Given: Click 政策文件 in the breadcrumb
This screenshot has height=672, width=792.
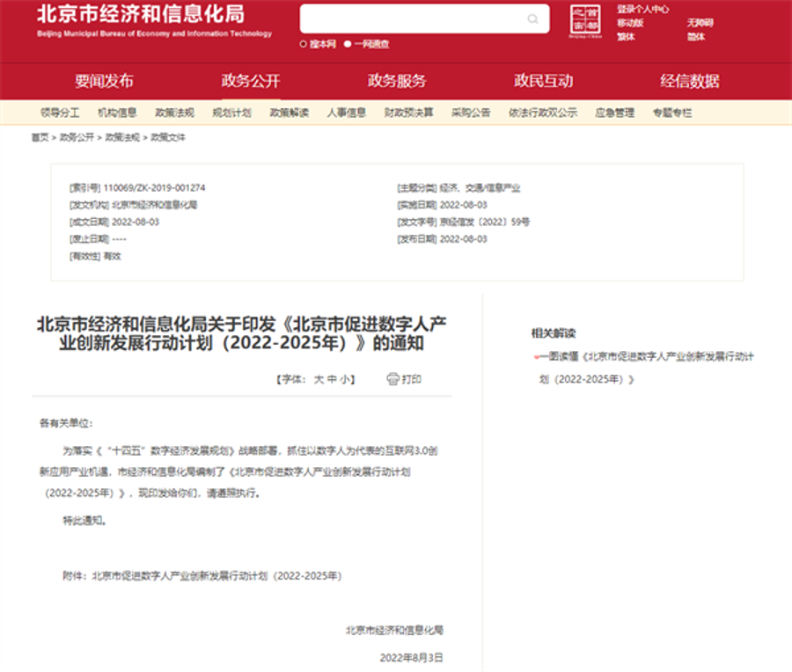Looking at the screenshot, I should [x=168, y=137].
